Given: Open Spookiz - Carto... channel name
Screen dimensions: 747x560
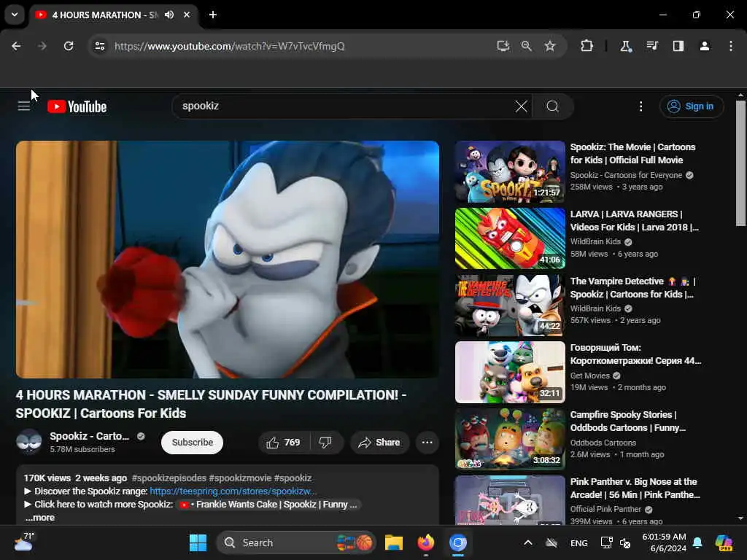Looking at the screenshot, I should [89, 436].
